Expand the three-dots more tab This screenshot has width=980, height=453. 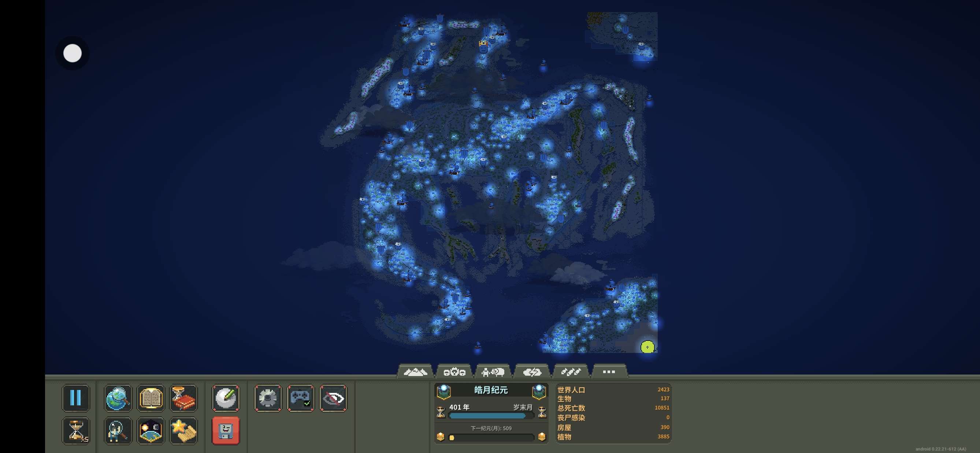pos(609,372)
